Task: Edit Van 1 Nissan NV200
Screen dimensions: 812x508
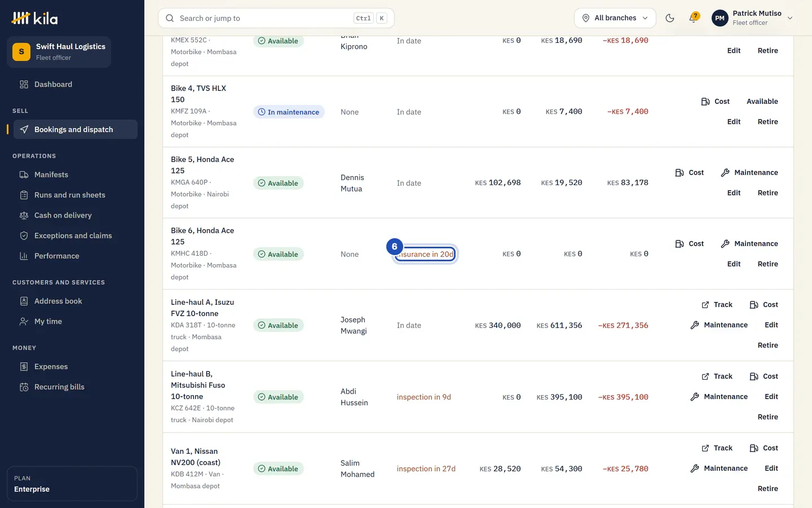Action: point(771,468)
